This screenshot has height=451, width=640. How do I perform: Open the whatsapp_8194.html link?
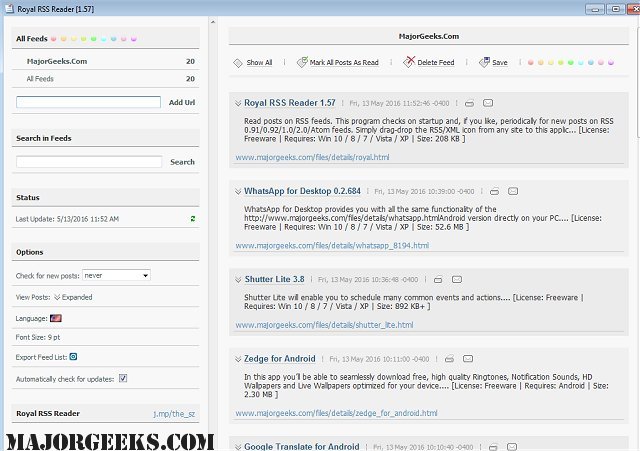[332, 245]
